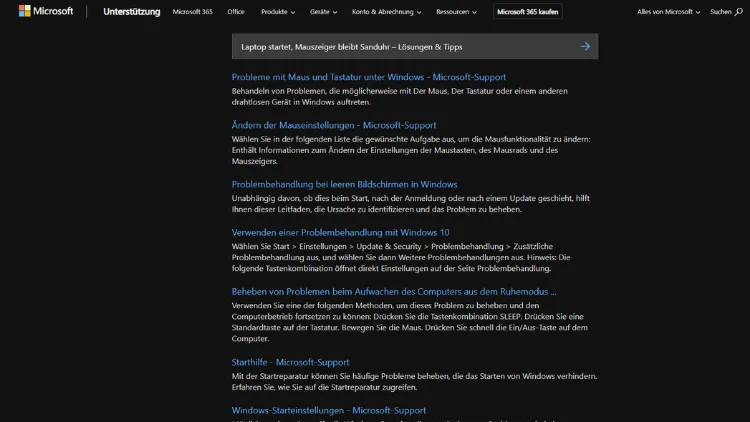Click description starting 'Unabhängig davon, ob dies'
The height and width of the screenshot is (422, 750).
(410, 204)
